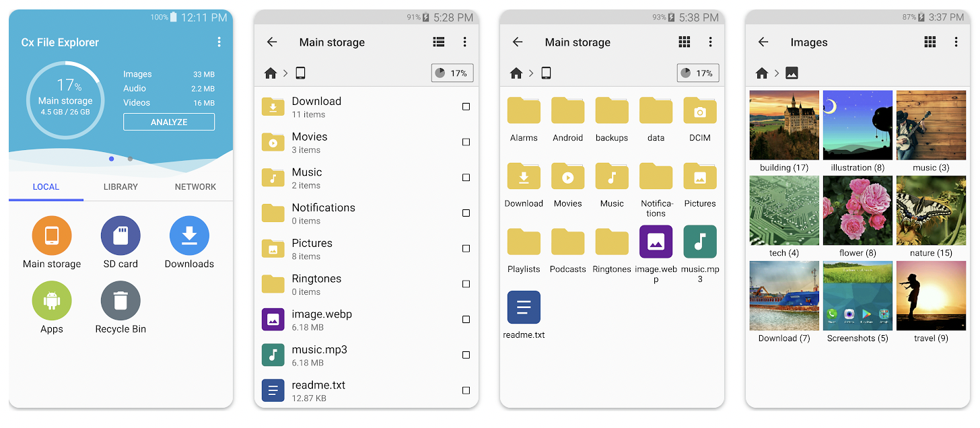This screenshot has height=428, width=980.
Task: Open the Podcasts folder icon
Action: (x=567, y=243)
